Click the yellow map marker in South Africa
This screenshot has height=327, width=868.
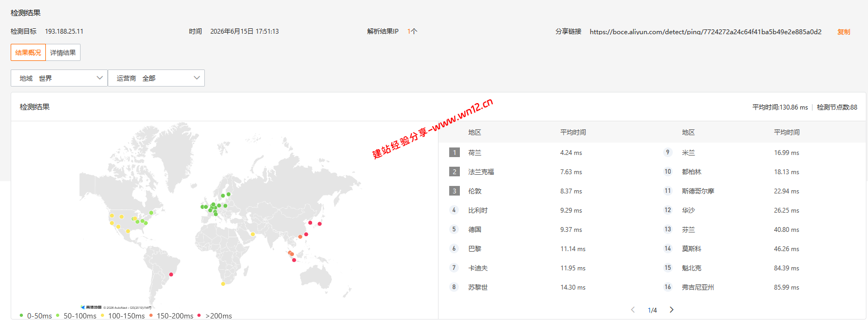coord(223,284)
